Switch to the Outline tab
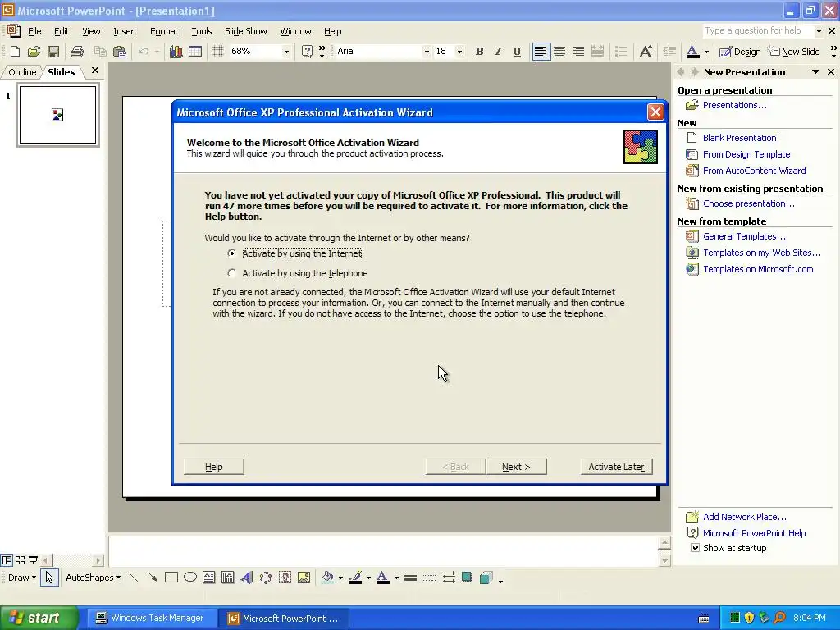The height and width of the screenshot is (630, 840). 22,72
